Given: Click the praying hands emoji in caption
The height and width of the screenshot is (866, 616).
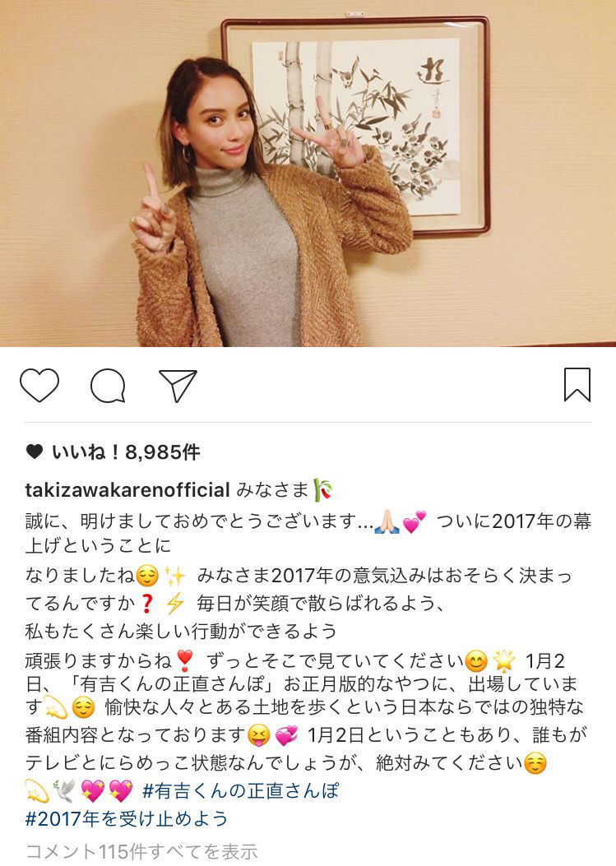Looking at the screenshot, I should click(387, 521).
